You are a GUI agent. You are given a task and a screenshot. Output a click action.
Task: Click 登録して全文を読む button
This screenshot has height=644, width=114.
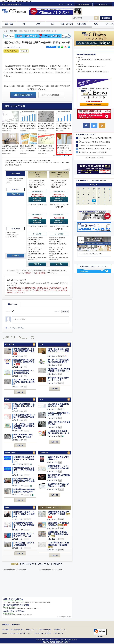point(23,95)
